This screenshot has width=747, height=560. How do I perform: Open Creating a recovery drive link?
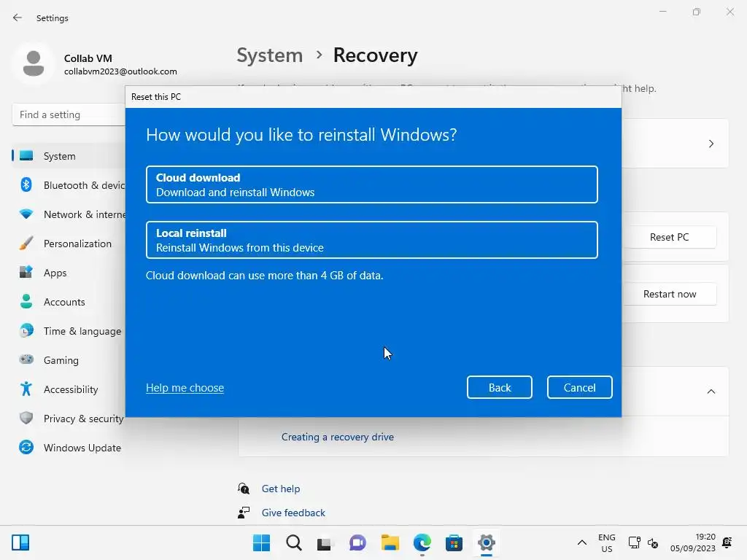pos(337,437)
